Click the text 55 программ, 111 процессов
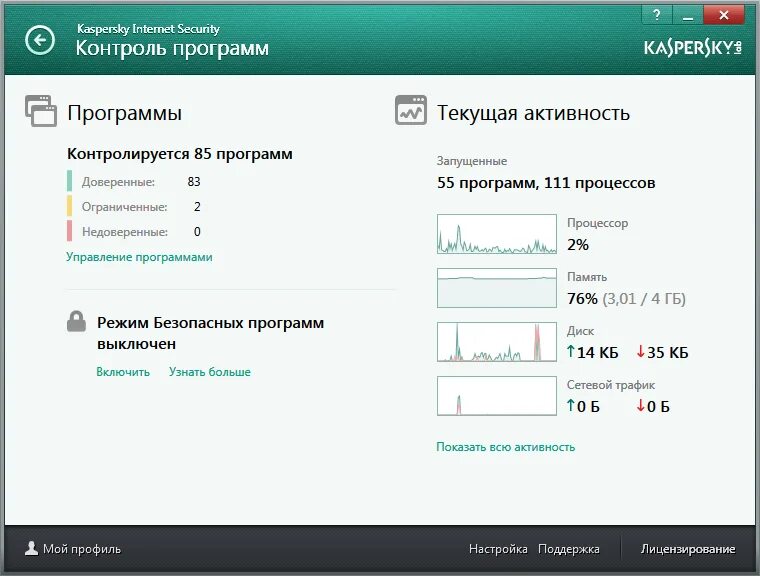 click(x=546, y=183)
